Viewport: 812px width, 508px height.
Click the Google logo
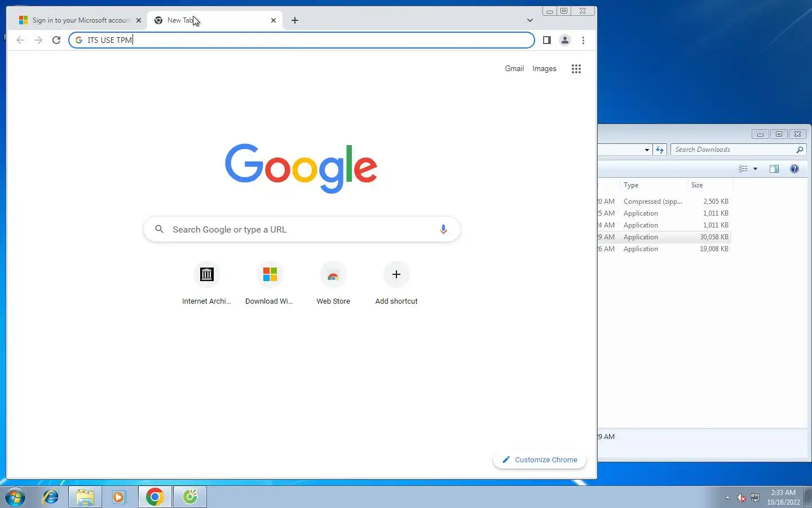point(301,168)
